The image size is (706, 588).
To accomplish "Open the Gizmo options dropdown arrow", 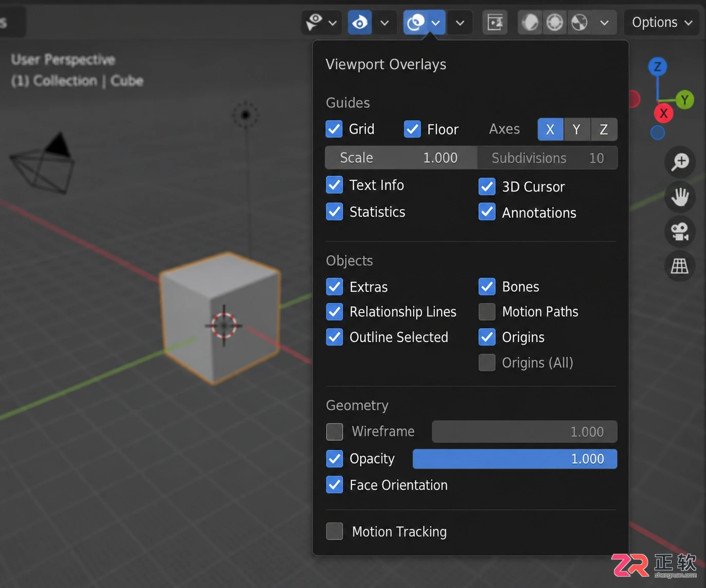I will [x=384, y=23].
